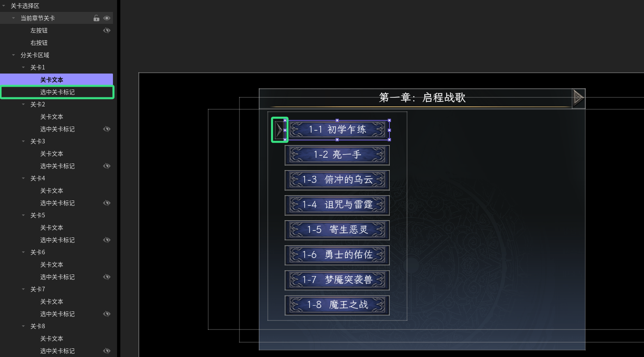Collapse the 关卡选择区 root node
Screen dimensions: 644x357
point(4,6)
